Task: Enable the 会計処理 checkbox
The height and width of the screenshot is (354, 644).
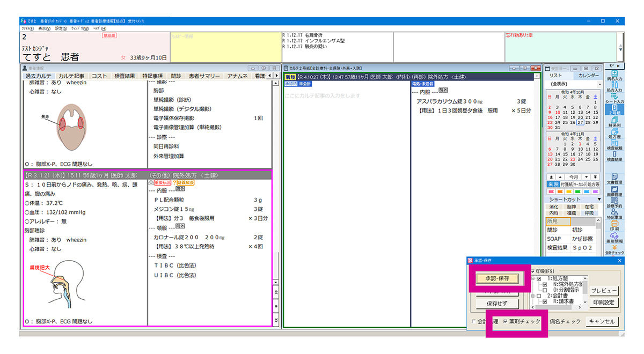Action: pos(473,322)
